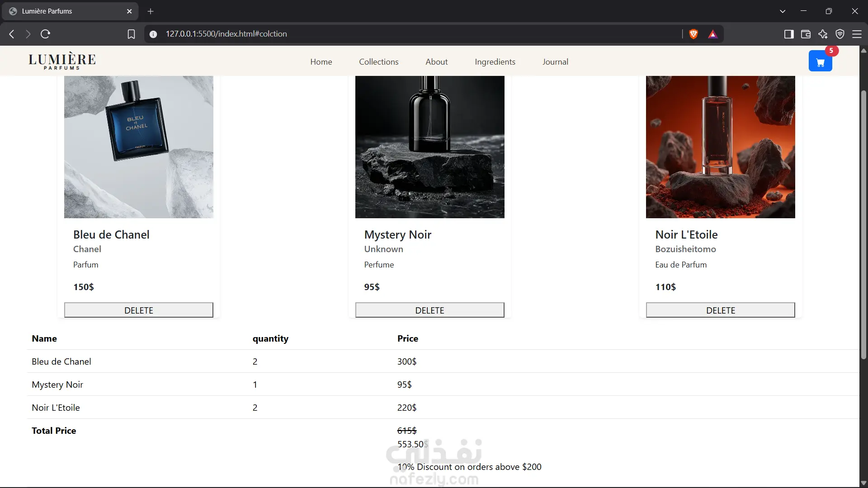Screen dimensions: 868x488
Task: Open Brave Shields lion icon
Action: point(693,34)
